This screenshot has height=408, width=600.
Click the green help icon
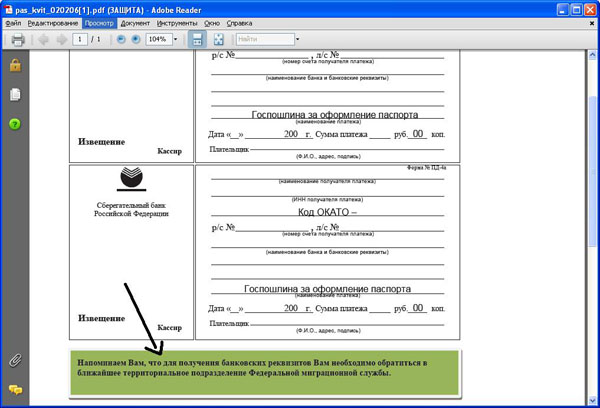(15, 124)
